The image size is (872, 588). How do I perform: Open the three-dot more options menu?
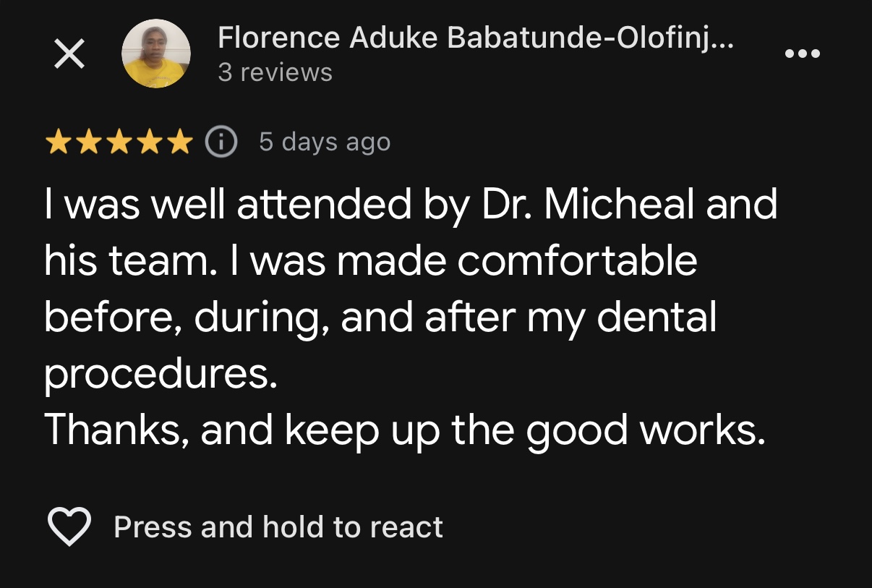pos(803,54)
